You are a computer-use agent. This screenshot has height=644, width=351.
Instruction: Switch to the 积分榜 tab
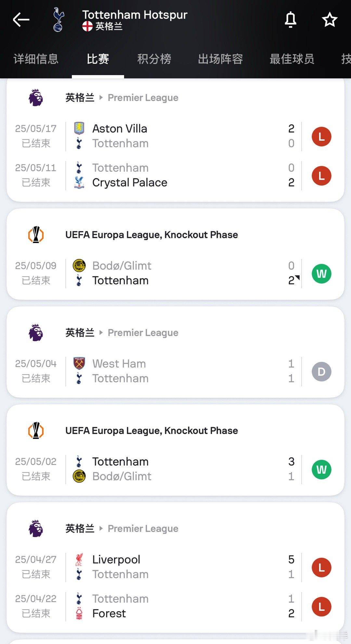click(x=154, y=59)
